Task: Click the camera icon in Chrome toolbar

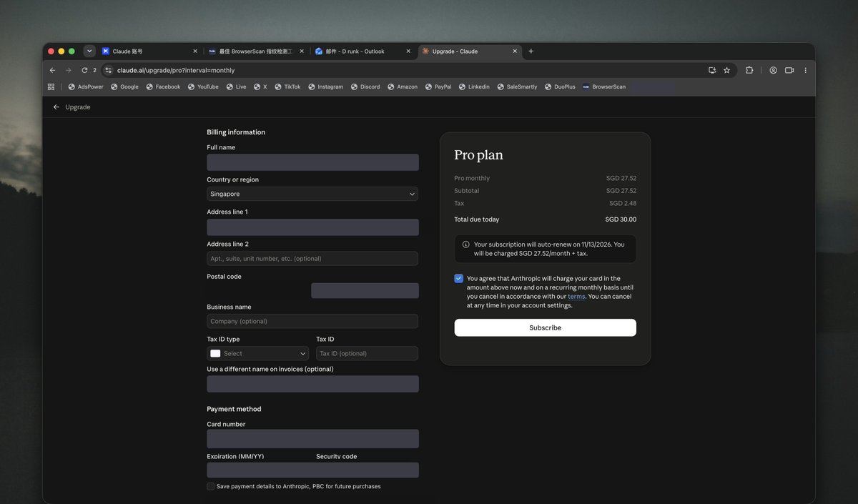Action: pyautogui.click(x=789, y=70)
